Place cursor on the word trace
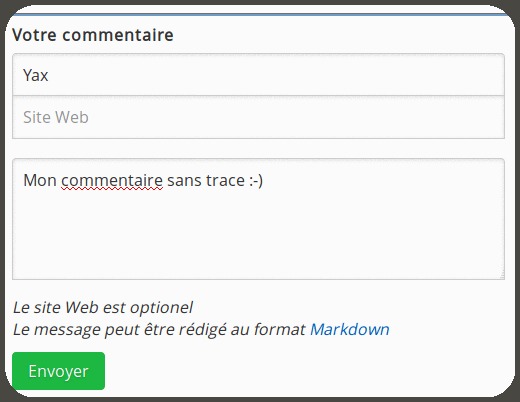Image resolution: width=520 pixels, height=402 pixels. click(226, 181)
